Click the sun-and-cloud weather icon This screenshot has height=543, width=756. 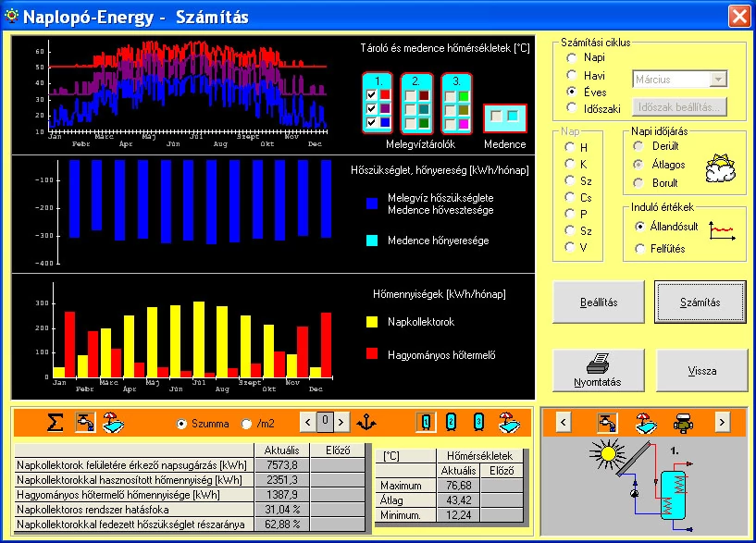click(x=721, y=168)
